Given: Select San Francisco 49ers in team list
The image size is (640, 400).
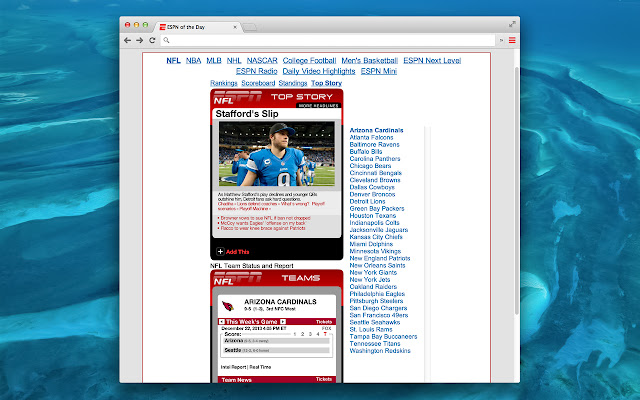Looking at the screenshot, I should [x=379, y=315].
